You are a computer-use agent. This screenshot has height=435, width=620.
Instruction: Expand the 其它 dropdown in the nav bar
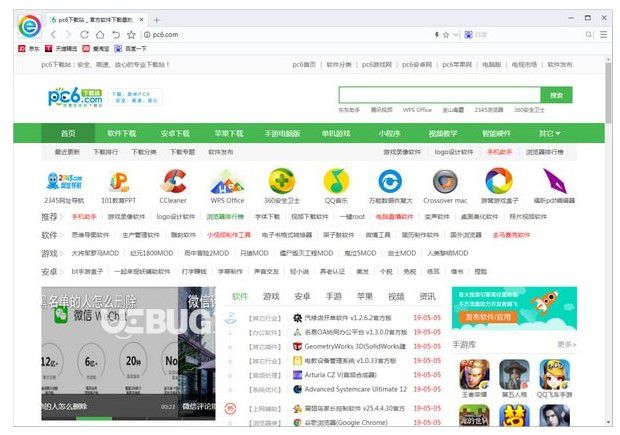pos(550,133)
